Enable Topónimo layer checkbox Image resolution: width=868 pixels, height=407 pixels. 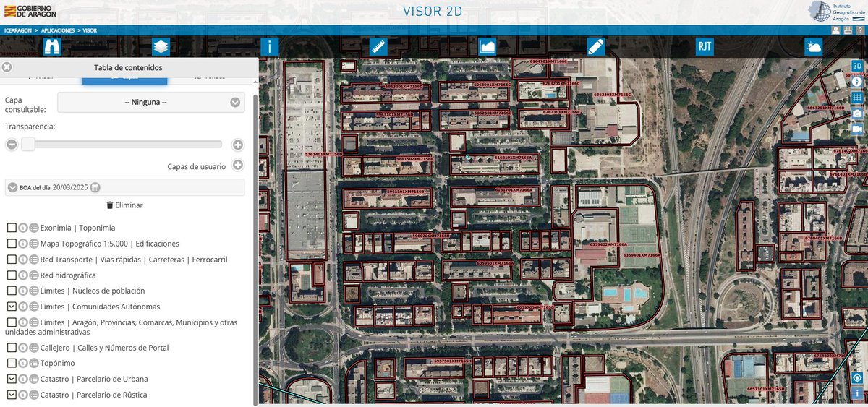(x=12, y=363)
